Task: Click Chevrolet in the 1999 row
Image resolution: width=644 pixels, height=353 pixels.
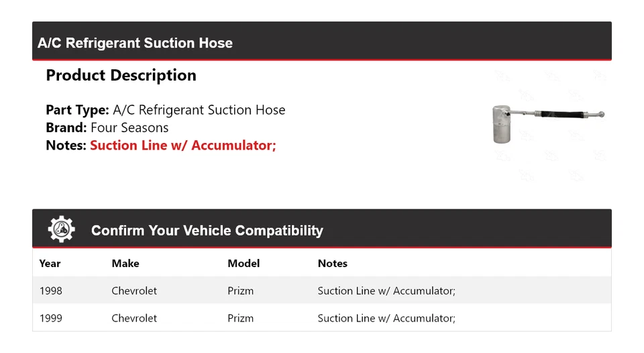Action: [x=134, y=318]
